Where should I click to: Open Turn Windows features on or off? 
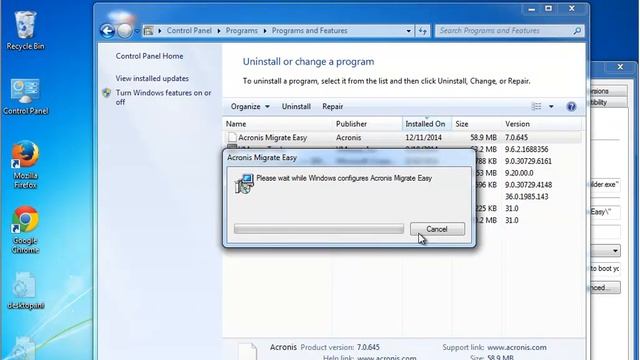pos(163,98)
